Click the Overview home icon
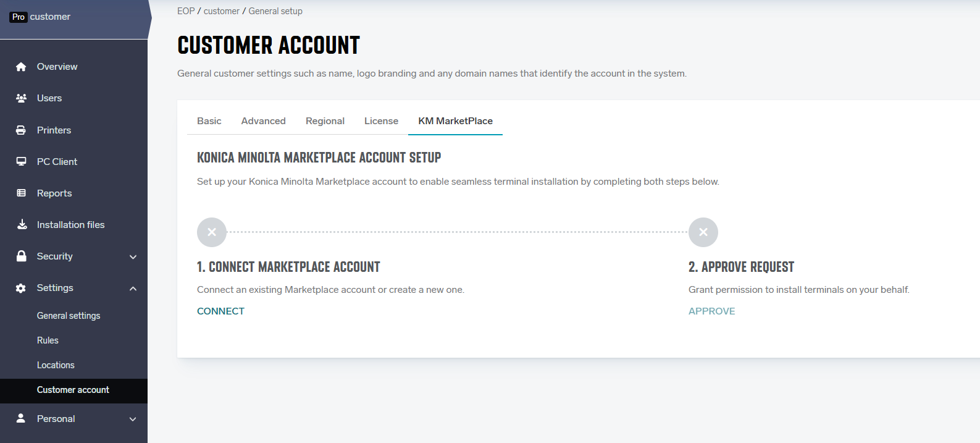 pyautogui.click(x=21, y=67)
